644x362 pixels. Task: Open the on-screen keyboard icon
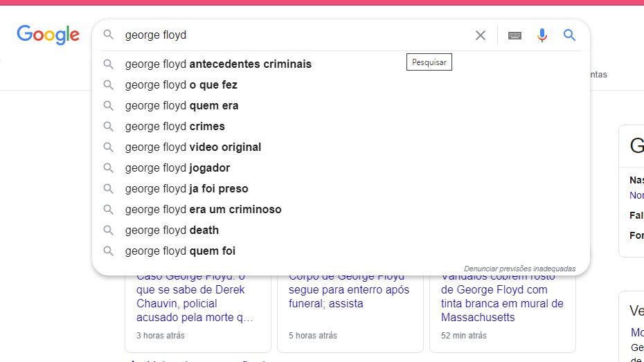pos(515,36)
